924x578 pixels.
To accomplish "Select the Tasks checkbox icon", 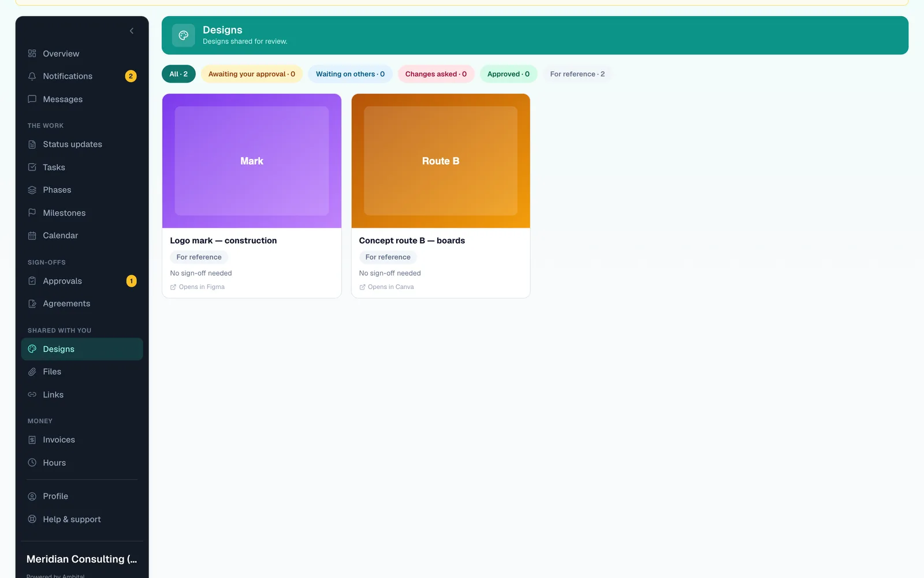I will [x=32, y=168].
